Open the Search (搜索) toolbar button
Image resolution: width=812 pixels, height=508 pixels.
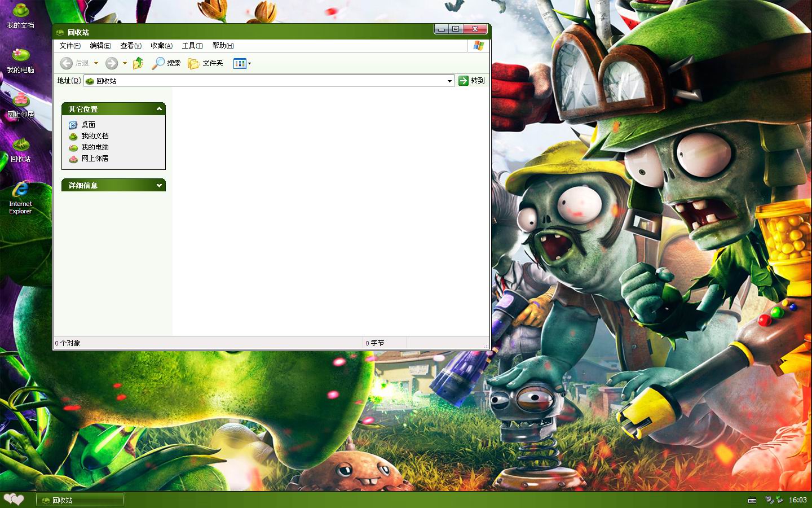pyautogui.click(x=166, y=63)
